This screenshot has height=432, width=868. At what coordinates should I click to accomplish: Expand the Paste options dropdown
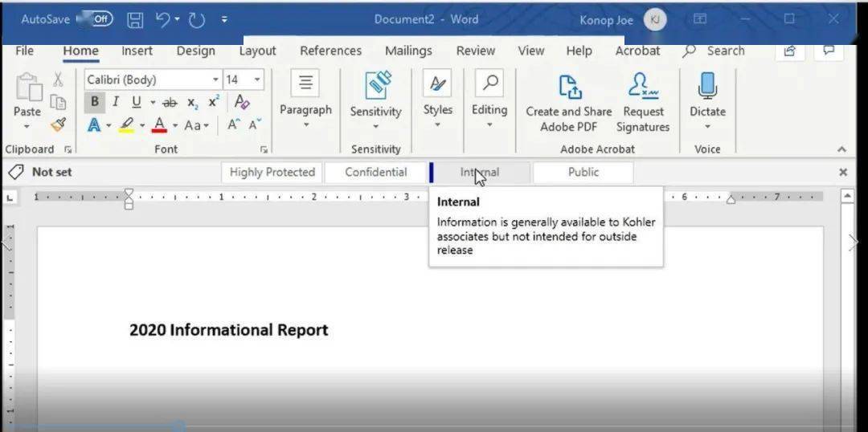pos(27,127)
